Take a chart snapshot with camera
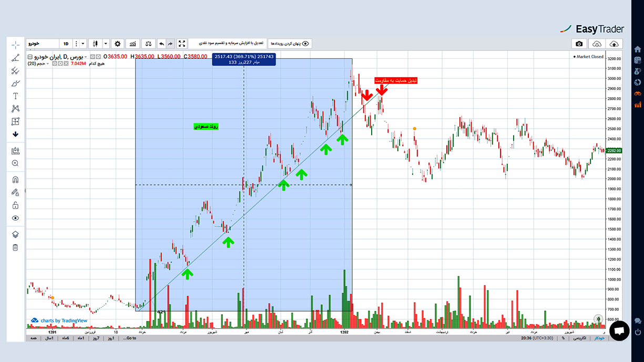The image size is (644, 362). (579, 44)
